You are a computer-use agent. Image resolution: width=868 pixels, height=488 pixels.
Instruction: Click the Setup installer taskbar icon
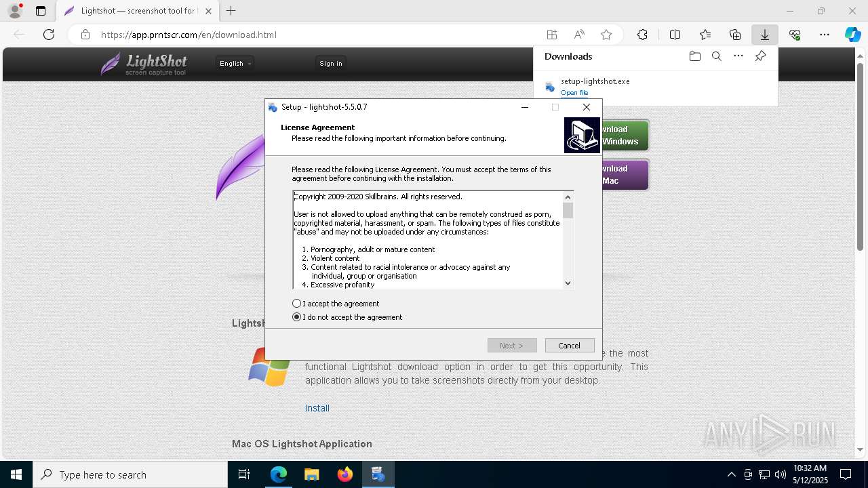click(x=378, y=474)
